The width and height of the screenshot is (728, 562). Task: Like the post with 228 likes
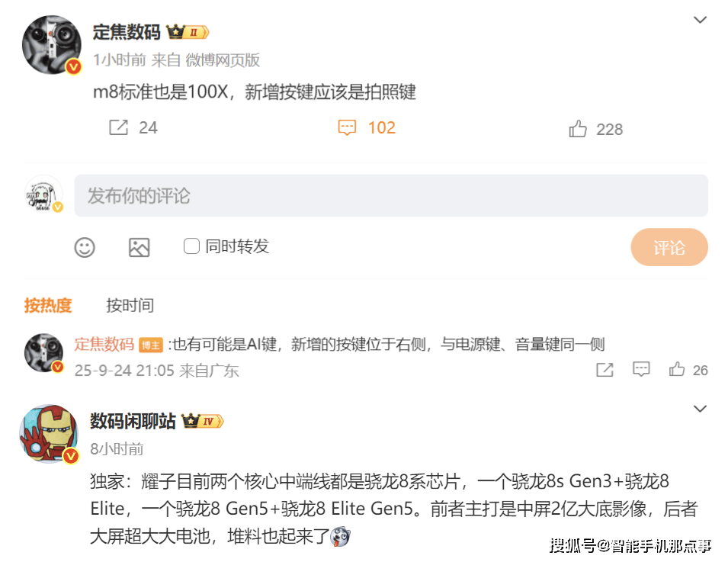click(x=578, y=129)
